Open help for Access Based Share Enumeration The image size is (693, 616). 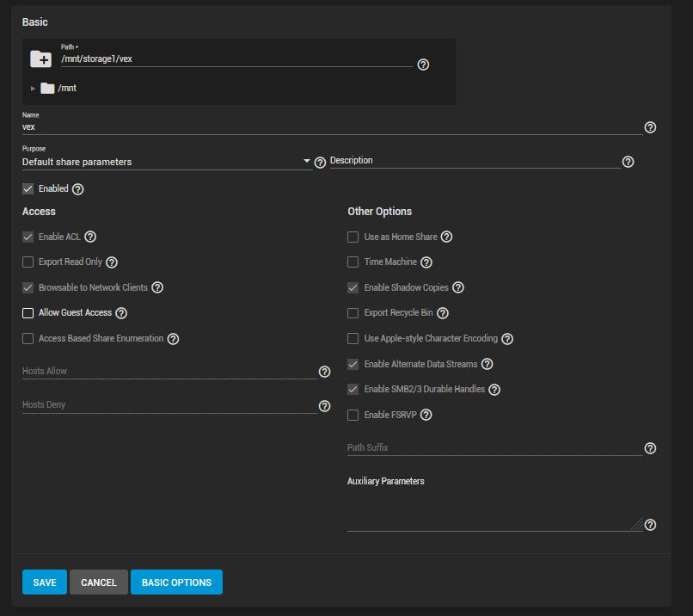(174, 339)
